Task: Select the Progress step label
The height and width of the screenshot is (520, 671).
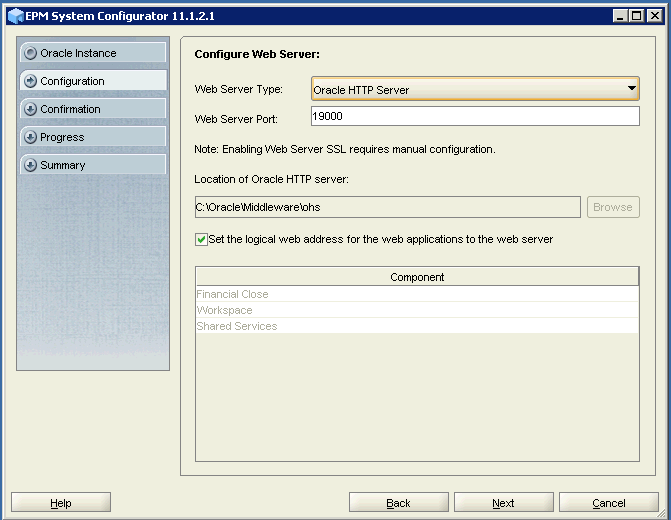Action: tap(62, 137)
